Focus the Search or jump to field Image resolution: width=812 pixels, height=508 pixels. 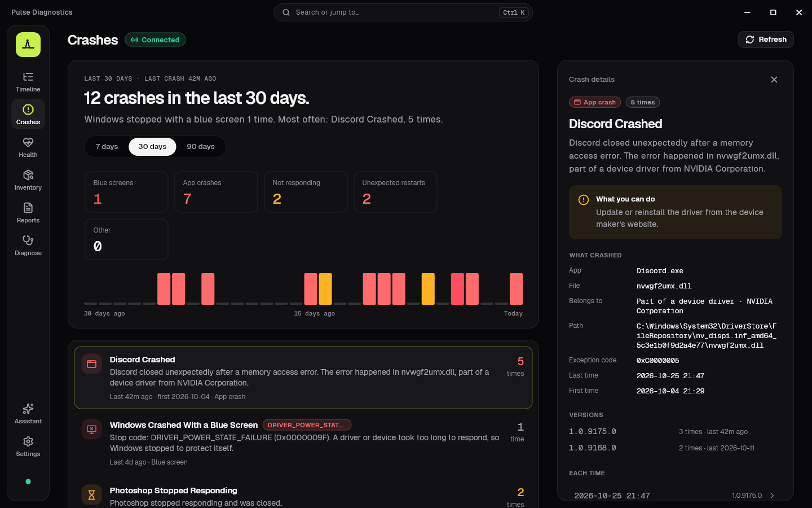[x=403, y=12]
